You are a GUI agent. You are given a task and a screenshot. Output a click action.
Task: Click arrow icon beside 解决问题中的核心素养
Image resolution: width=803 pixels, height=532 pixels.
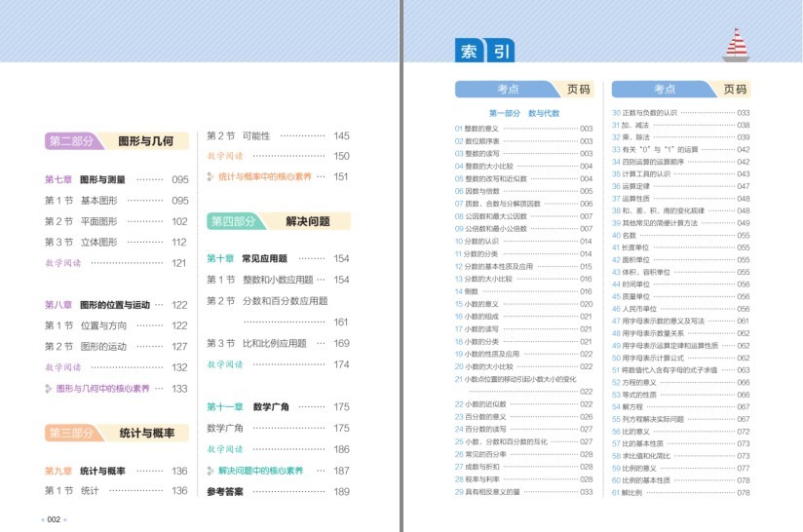tap(210, 471)
